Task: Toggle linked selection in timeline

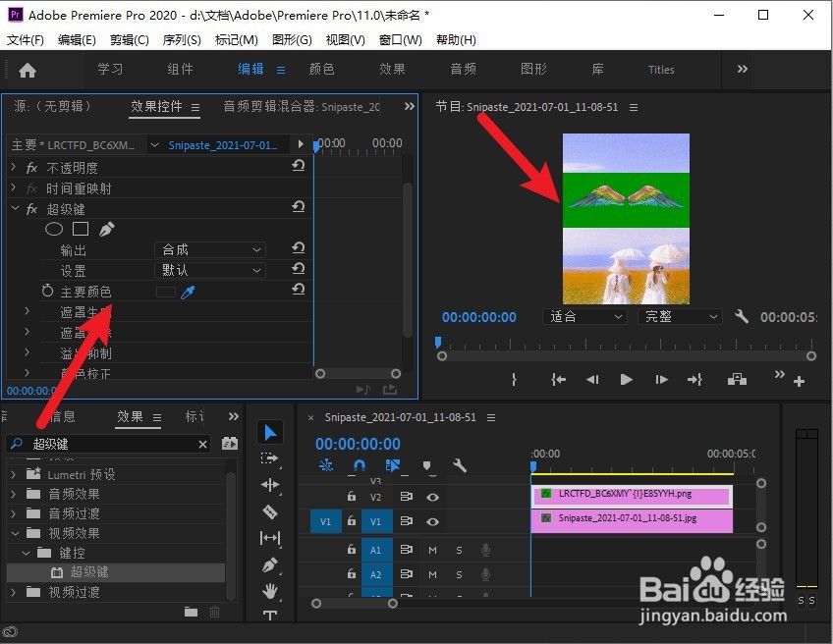Action: [393, 466]
